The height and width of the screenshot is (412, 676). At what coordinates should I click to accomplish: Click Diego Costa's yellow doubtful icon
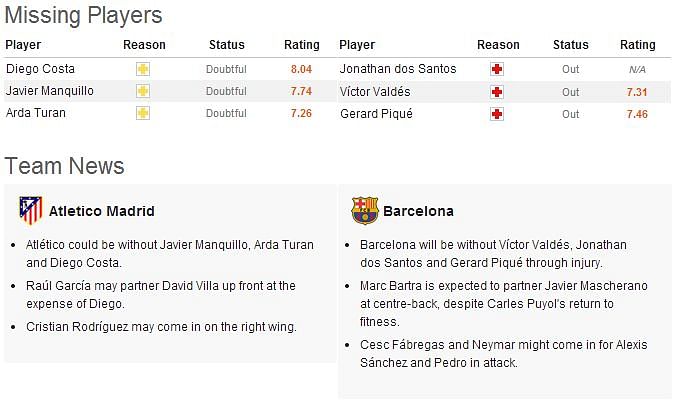point(143,69)
